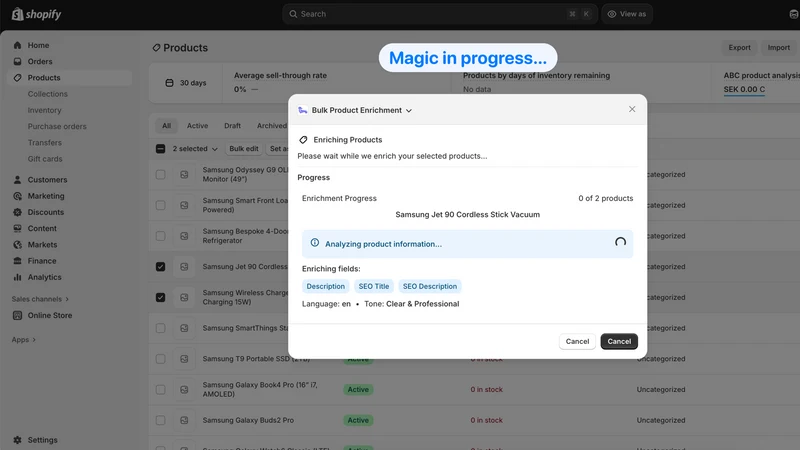Click the Shopify logo
This screenshot has width=800, height=450.
click(36, 14)
